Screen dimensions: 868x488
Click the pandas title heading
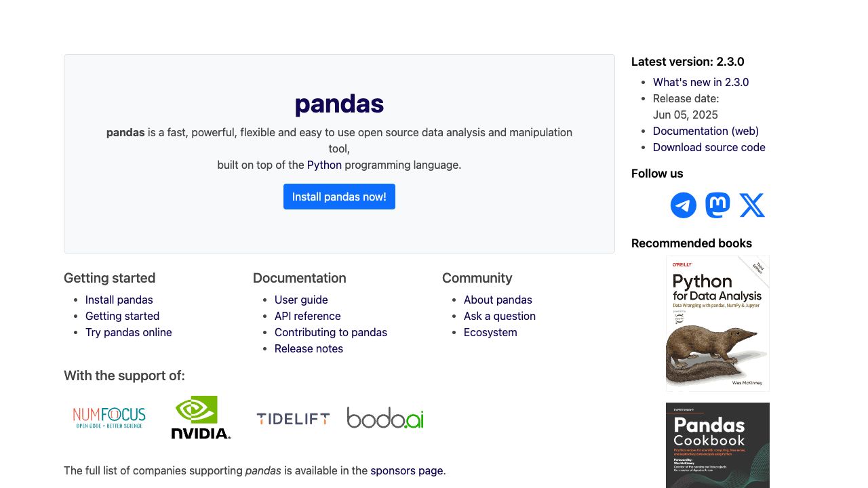[x=339, y=104]
